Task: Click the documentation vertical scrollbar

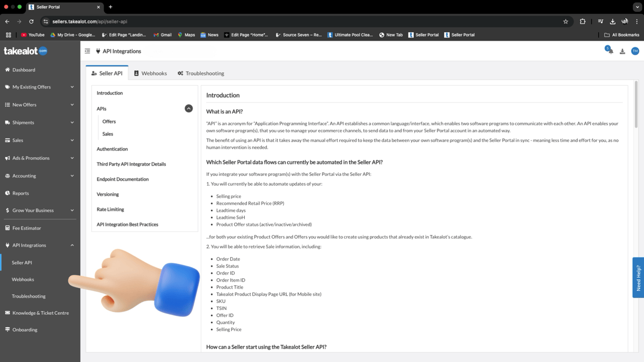Action: tap(636, 105)
